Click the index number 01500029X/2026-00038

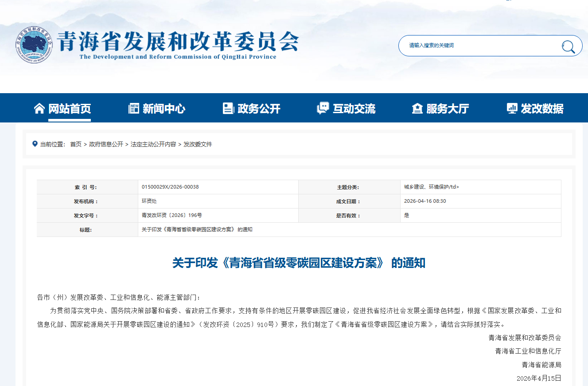(170, 187)
